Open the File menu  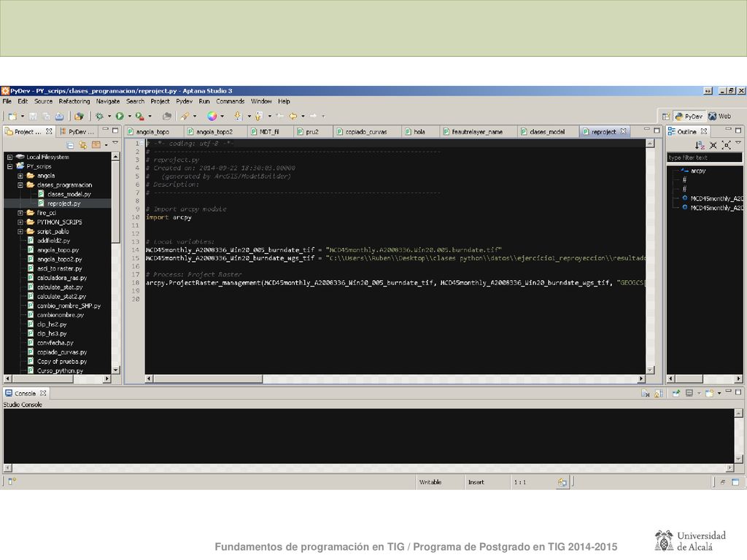click(x=7, y=101)
